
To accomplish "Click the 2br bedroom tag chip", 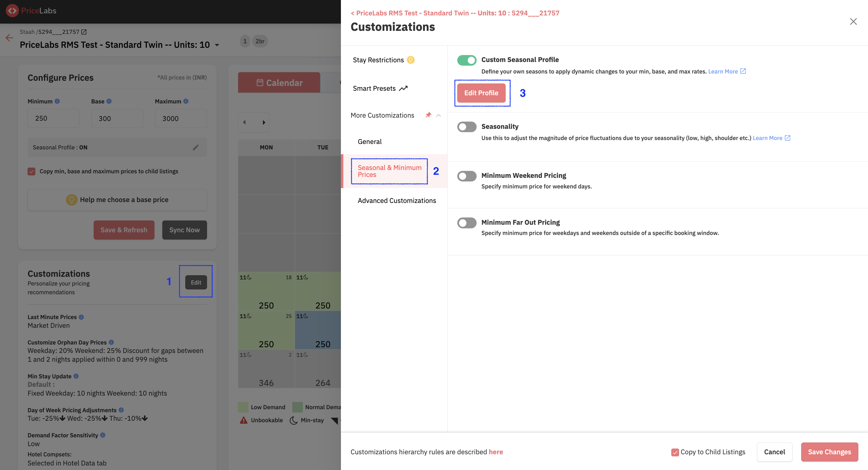I will click(x=260, y=41).
